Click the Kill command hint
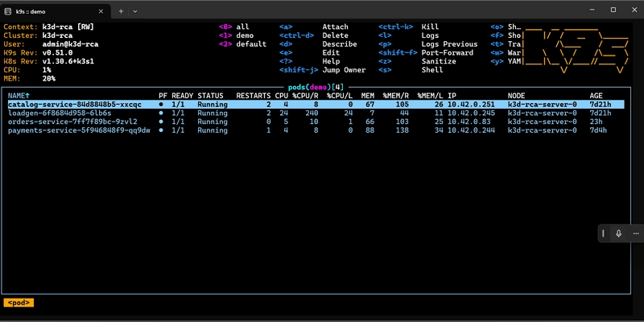Viewport: 644px width, 322px height. pyautogui.click(x=430, y=27)
